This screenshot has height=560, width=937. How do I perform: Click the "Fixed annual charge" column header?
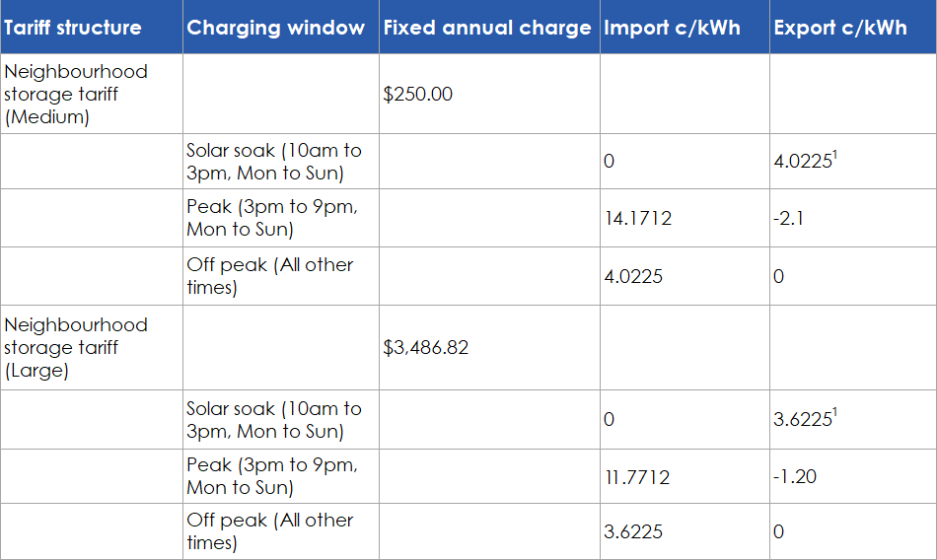pos(487,28)
